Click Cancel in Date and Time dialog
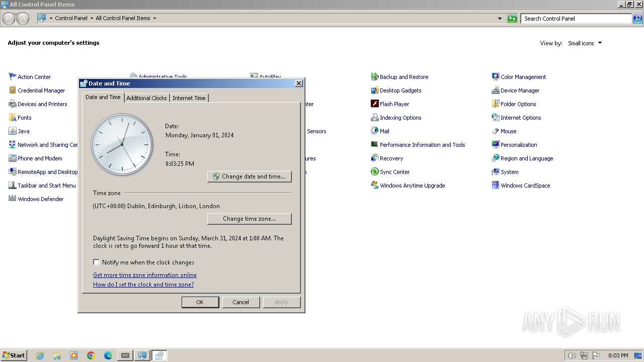Image resolution: width=644 pixels, height=362 pixels. 241,302
